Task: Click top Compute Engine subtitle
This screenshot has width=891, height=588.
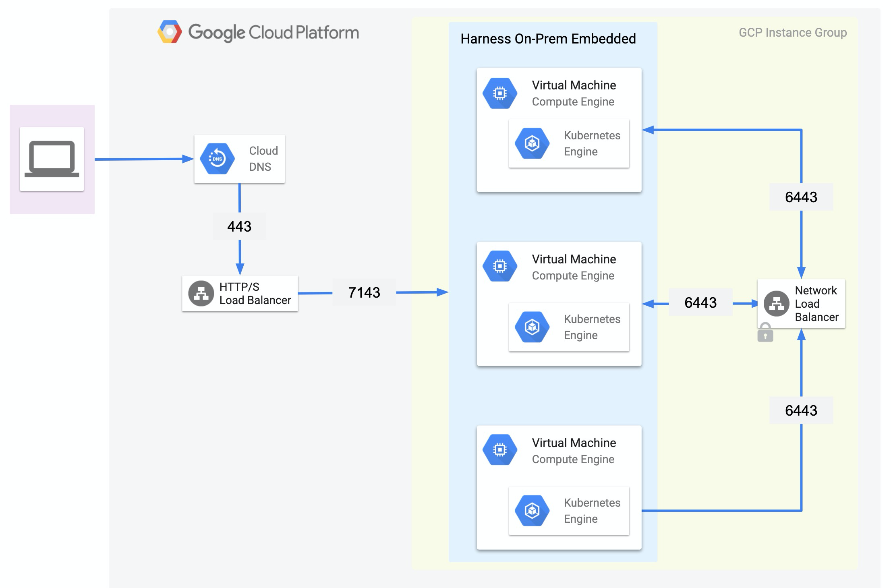Action: (x=573, y=102)
